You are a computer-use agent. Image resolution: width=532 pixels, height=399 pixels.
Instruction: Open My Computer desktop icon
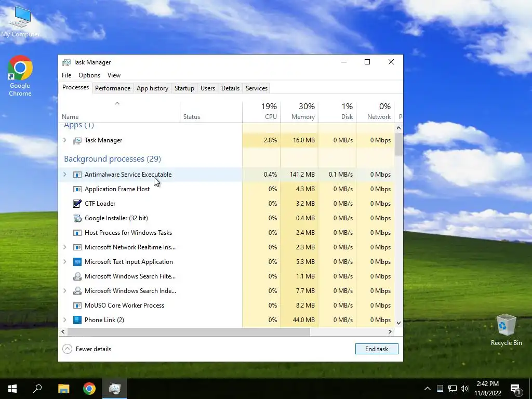tap(20, 21)
